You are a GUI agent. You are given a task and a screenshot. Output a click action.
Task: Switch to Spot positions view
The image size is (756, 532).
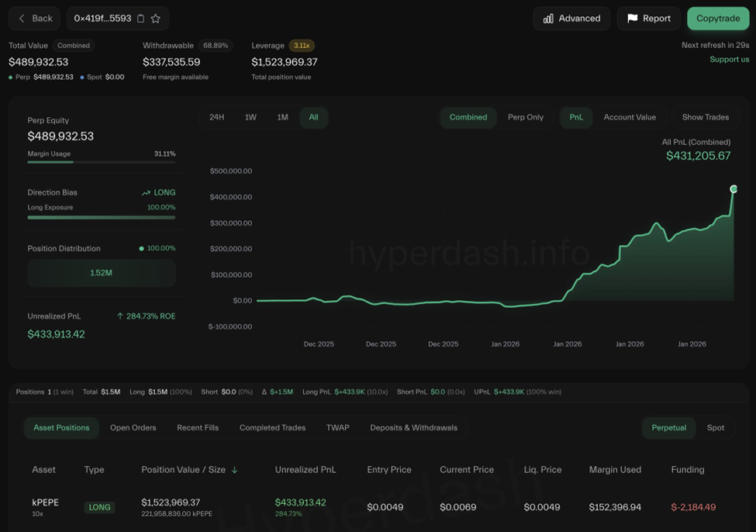point(715,427)
